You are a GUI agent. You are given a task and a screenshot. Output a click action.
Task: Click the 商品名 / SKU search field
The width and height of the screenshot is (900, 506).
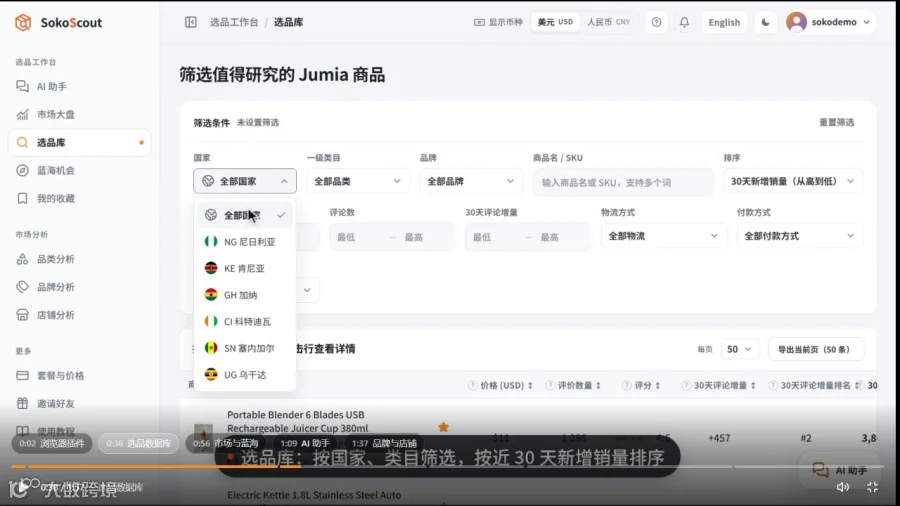coord(623,182)
